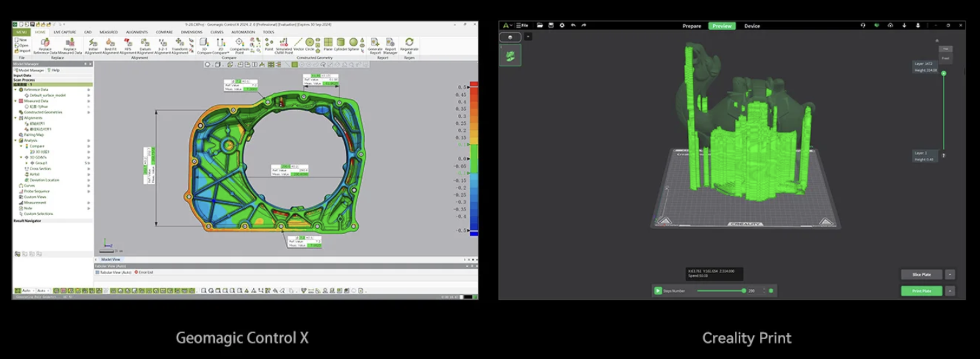
Task: Click Open in the File group
Action: [20, 46]
